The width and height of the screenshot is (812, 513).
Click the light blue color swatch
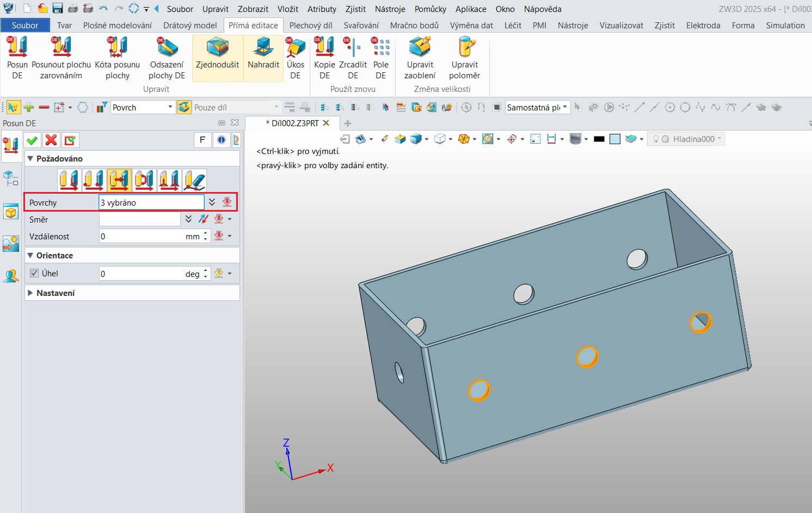point(615,139)
